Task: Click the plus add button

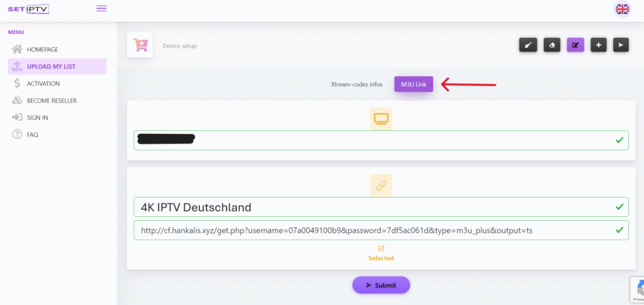Action: (x=598, y=45)
